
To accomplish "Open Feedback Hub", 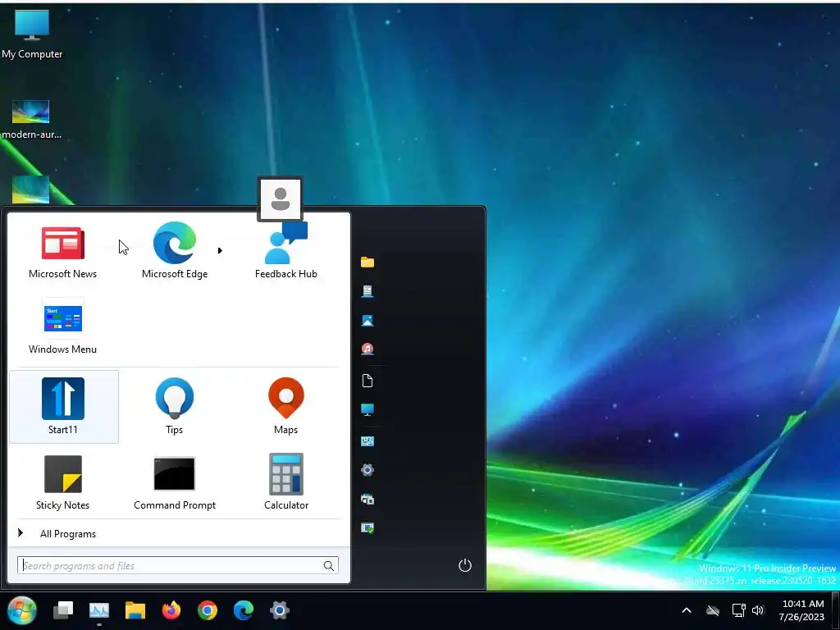I will click(286, 251).
